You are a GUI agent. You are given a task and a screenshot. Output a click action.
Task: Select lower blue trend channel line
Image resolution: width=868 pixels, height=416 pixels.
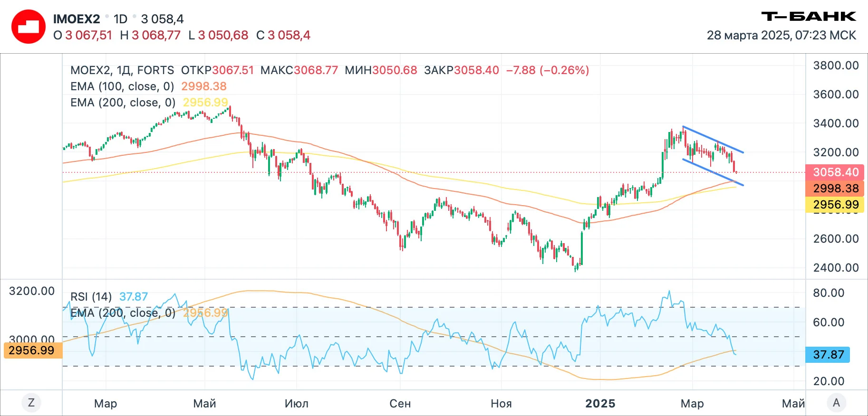point(713,172)
